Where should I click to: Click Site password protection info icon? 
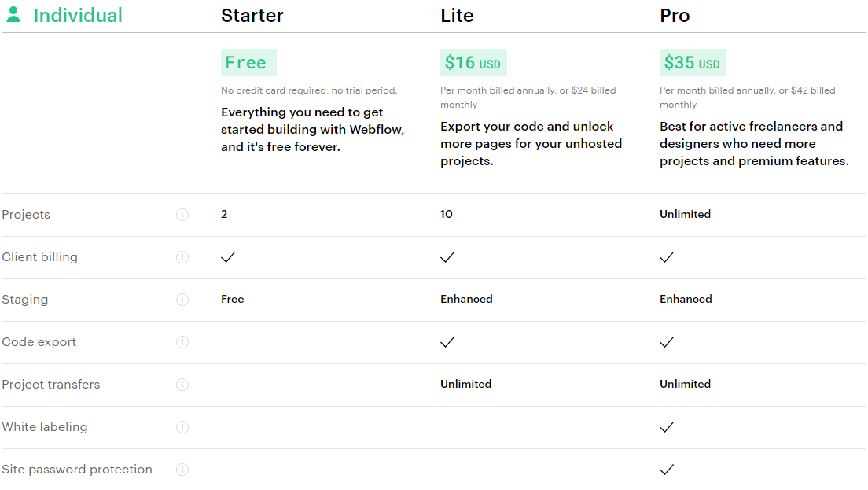pos(182,470)
